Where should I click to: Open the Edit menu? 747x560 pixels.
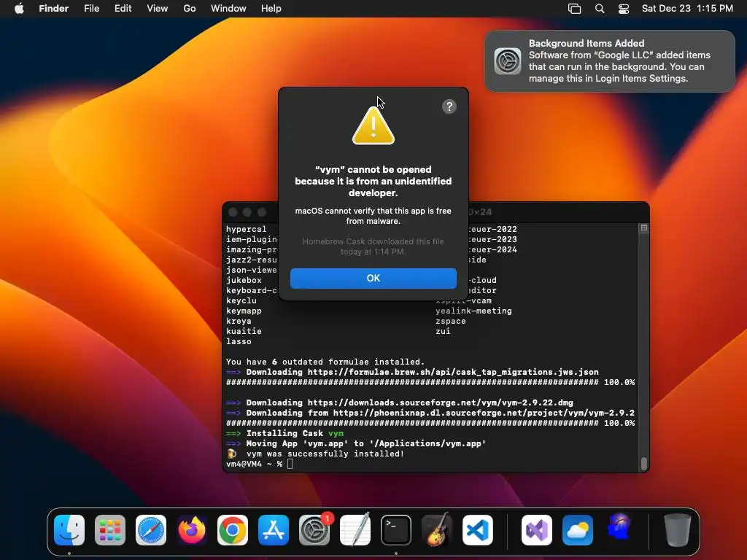pyautogui.click(x=123, y=9)
